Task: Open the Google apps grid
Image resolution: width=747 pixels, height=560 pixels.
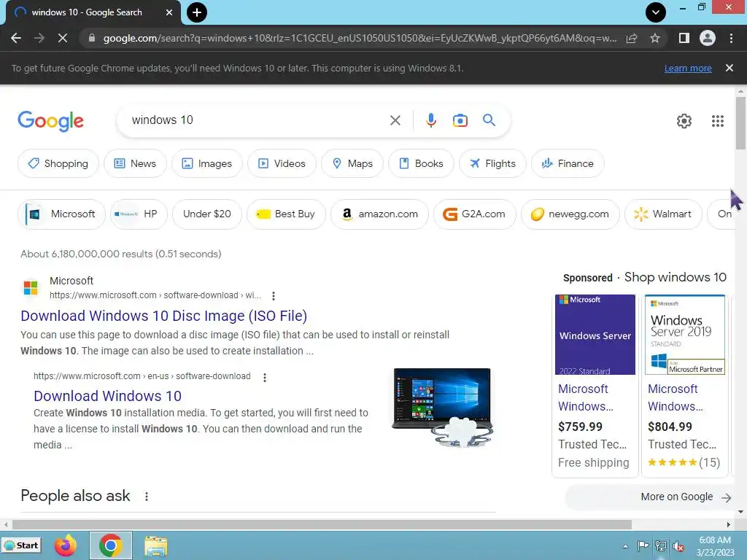Action: 718,121
